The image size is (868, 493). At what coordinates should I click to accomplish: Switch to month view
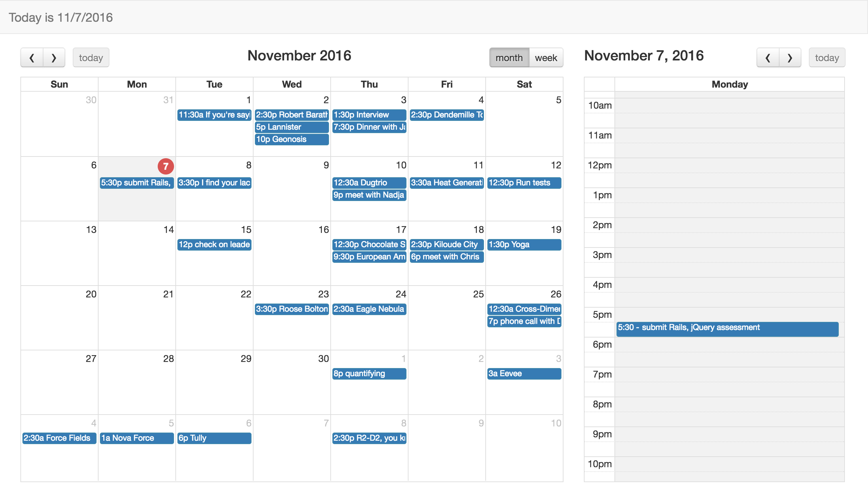click(509, 57)
